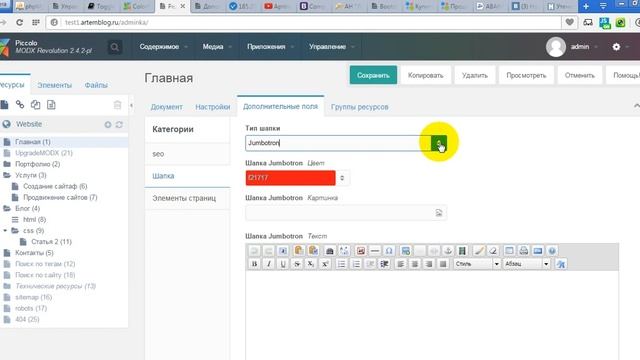Switch to the Документ tab

pos(167,107)
